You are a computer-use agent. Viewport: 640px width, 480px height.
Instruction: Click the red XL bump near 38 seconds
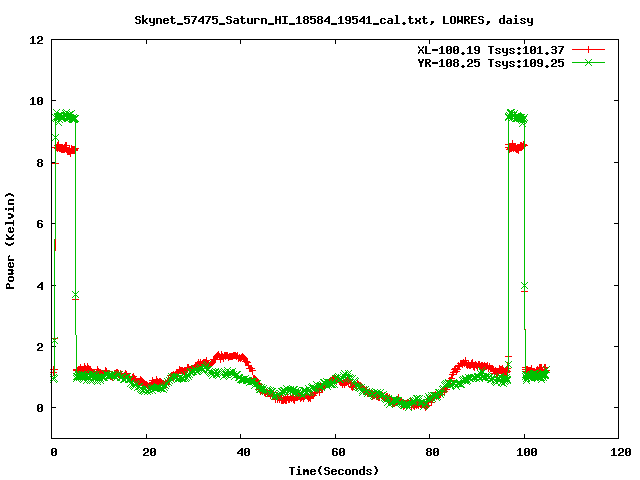(231, 356)
